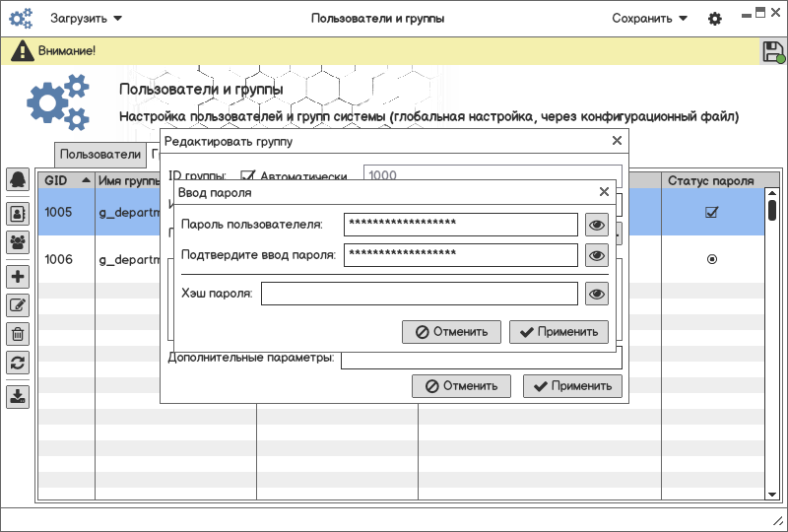Click the pencil edit icon in sidebar
Screen dimensions: 788x532
click(x=18, y=305)
